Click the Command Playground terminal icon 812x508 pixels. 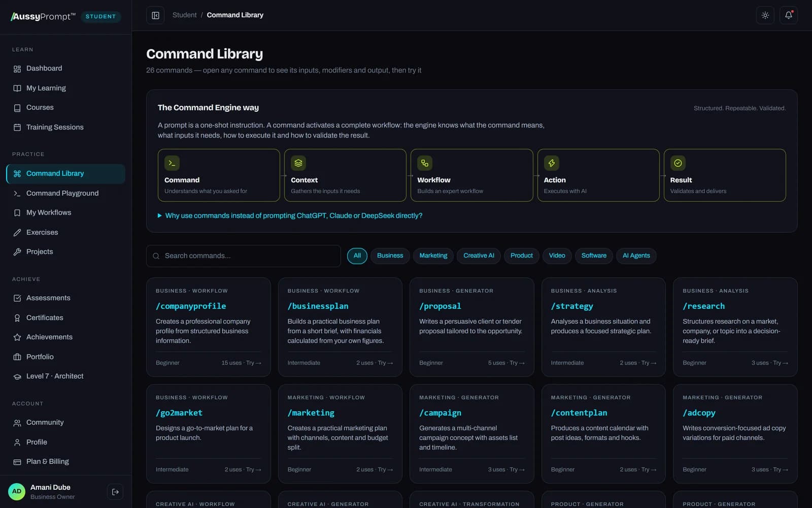[x=17, y=194]
